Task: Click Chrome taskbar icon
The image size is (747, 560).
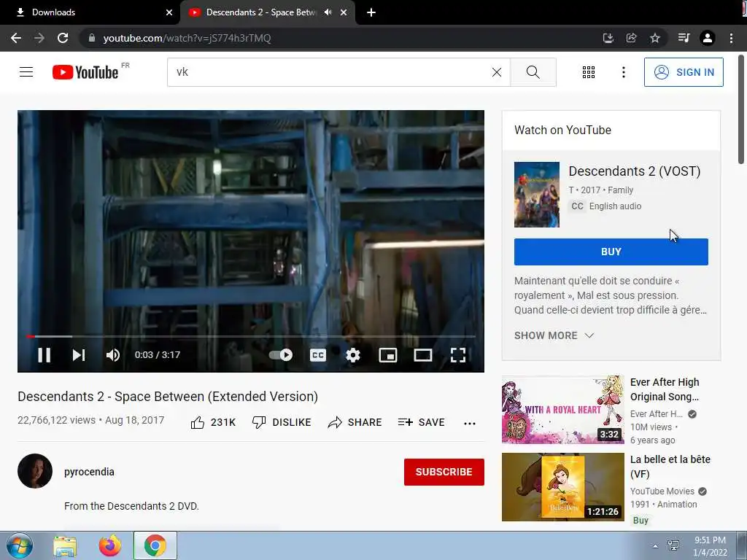Action: (x=155, y=545)
